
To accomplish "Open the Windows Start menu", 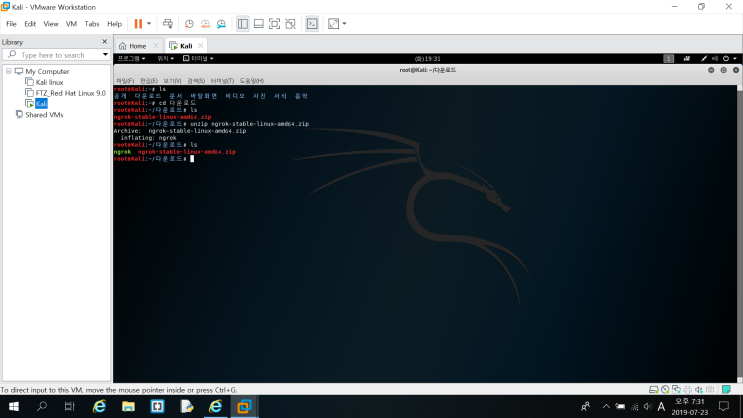I will pos(14,406).
